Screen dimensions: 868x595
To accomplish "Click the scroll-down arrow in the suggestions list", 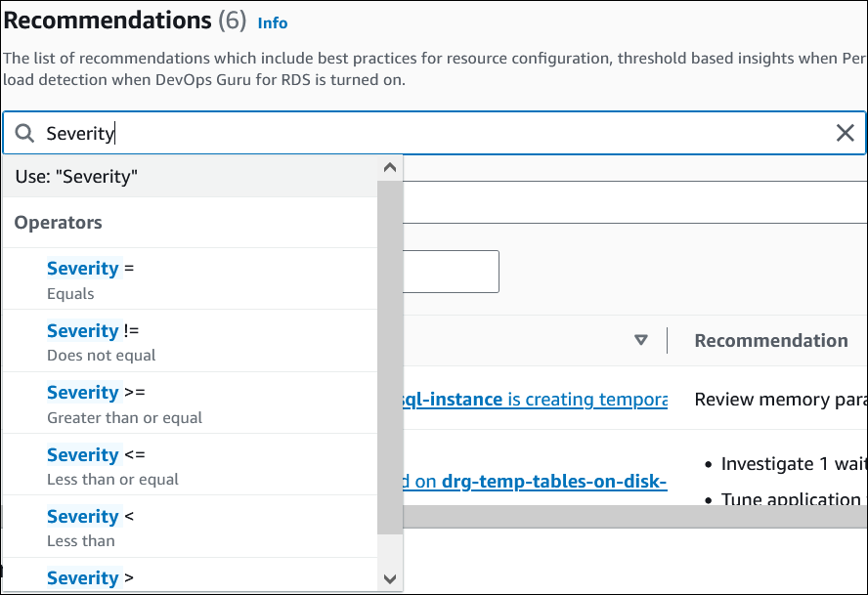I will click(x=390, y=579).
